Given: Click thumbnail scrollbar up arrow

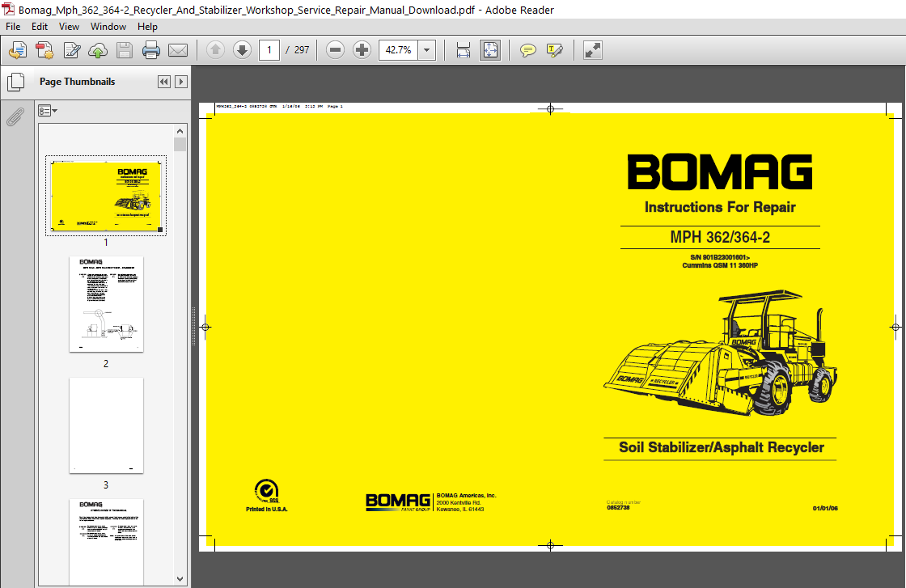Looking at the screenshot, I should coord(180,131).
